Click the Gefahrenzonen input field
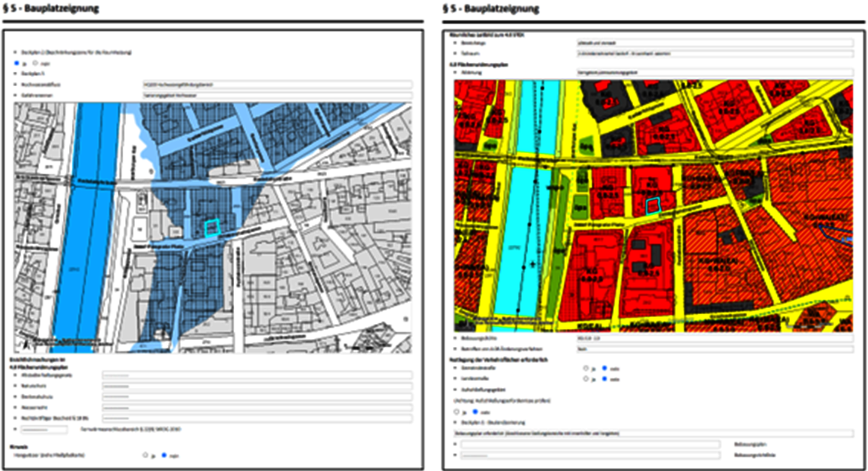 pos(276,95)
